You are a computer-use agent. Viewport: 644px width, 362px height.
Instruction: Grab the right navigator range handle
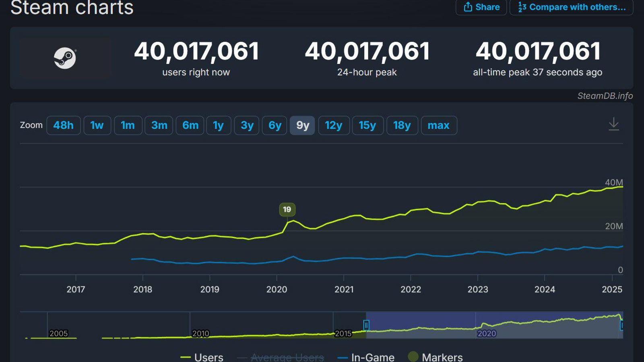pyautogui.click(x=622, y=325)
